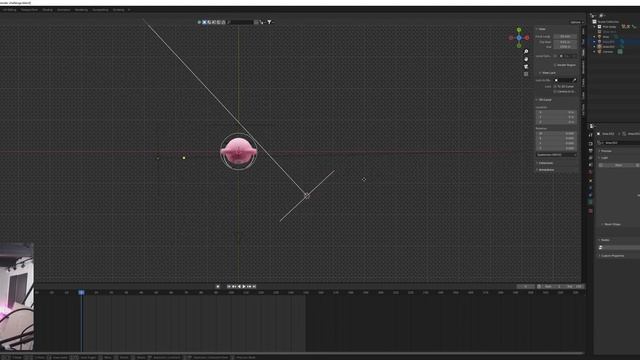The width and height of the screenshot is (640, 360).
Task: Click the Clip Start value field
Action: (x=565, y=42)
